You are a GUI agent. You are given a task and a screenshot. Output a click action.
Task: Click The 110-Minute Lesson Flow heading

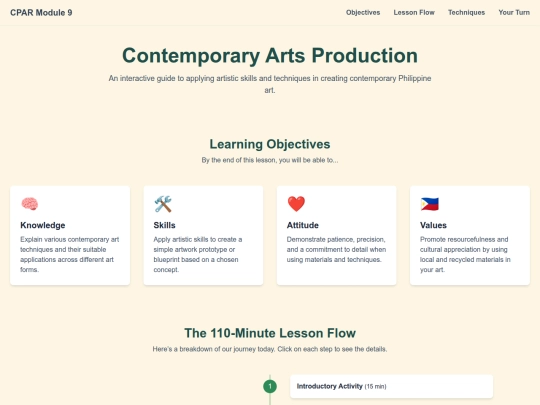click(x=270, y=333)
